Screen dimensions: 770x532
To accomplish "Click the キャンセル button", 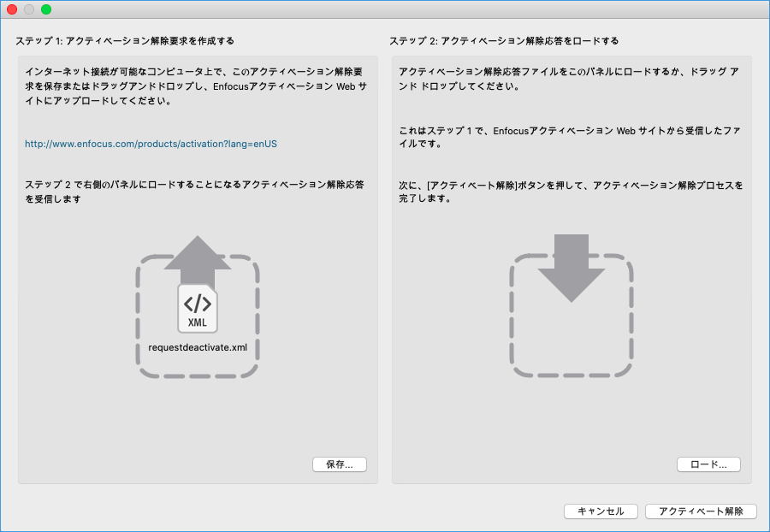I will (601, 511).
